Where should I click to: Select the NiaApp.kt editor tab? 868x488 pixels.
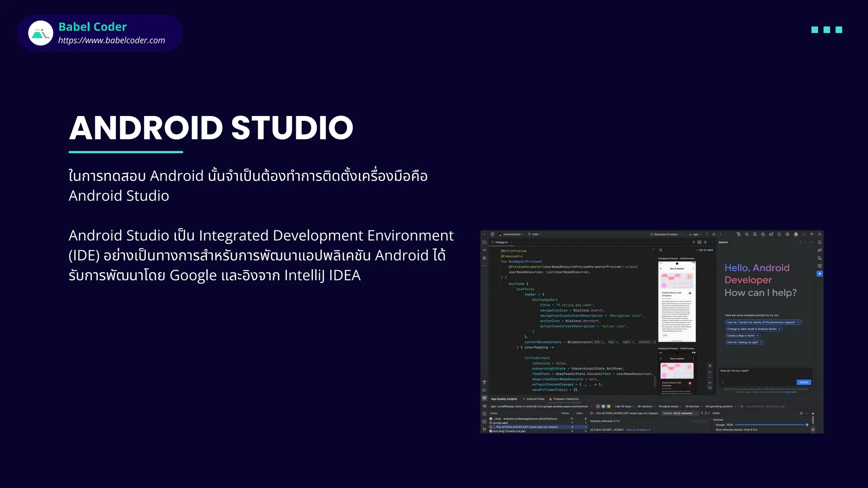[501, 242]
